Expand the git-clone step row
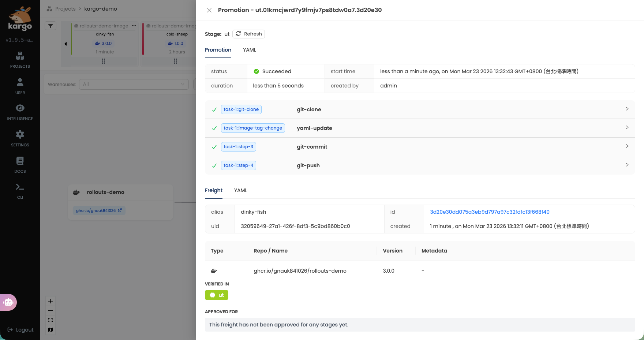 [x=420, y=109]
